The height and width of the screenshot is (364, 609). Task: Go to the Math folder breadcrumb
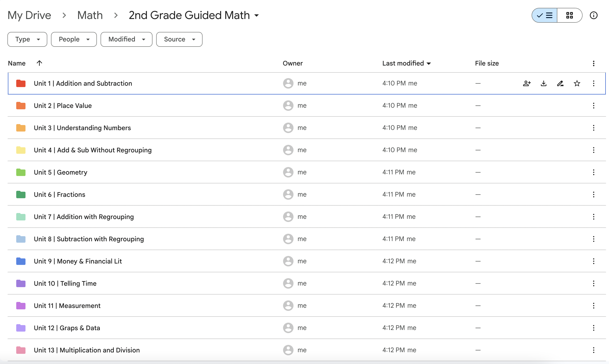pos(90,15)
